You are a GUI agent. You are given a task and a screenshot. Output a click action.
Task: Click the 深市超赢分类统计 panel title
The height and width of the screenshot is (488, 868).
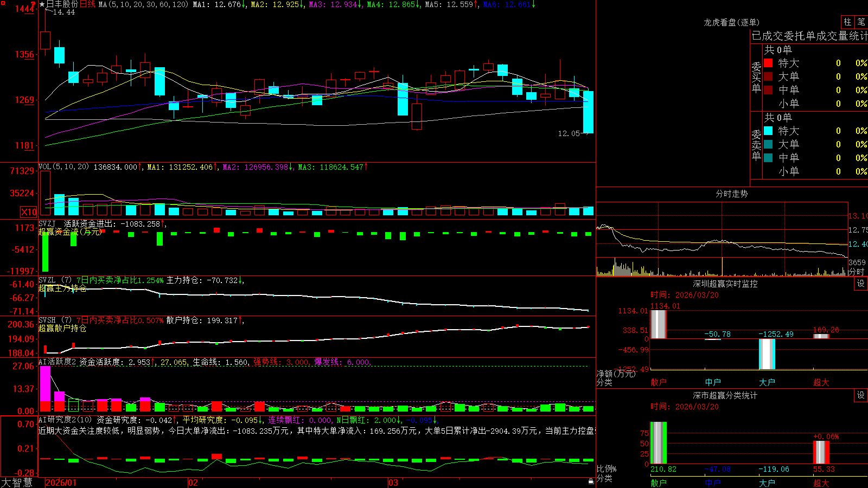tap(725, 395)
